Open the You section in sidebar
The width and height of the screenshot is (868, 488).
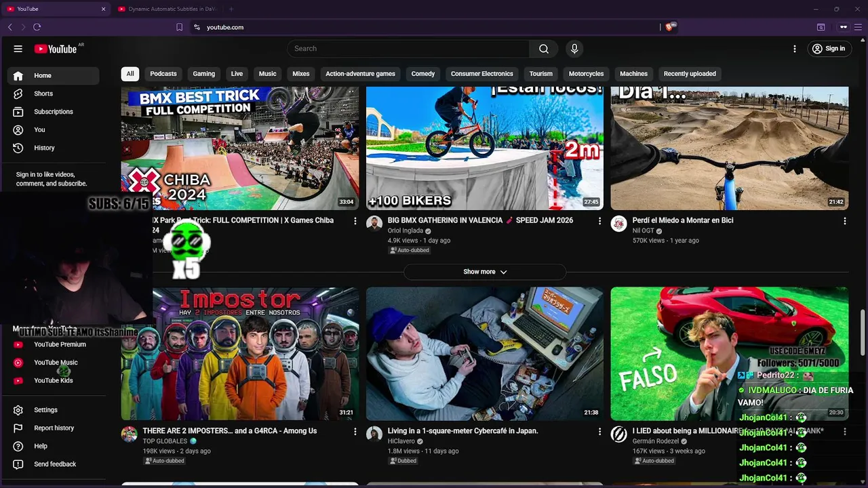point(53,130)
